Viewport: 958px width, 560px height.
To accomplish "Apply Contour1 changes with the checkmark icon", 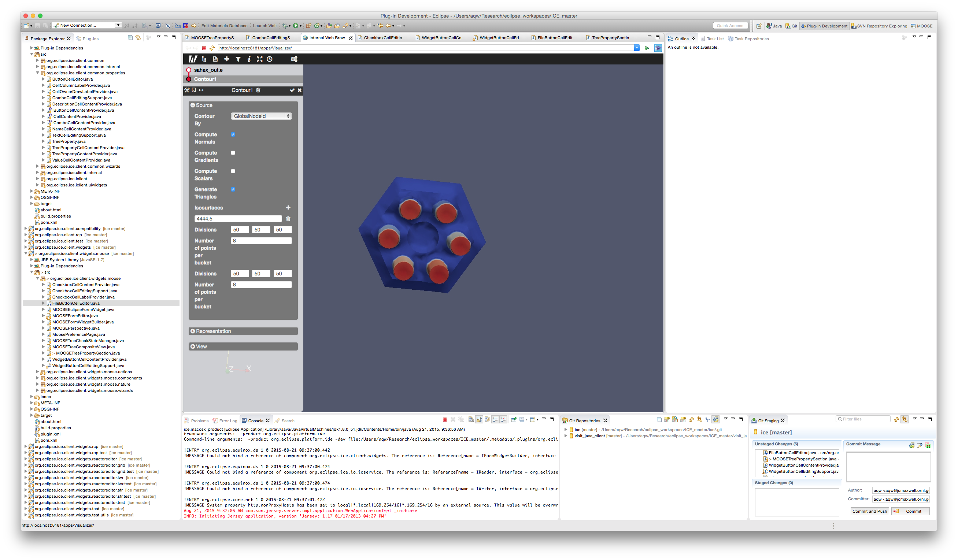I will pos(292,90).
